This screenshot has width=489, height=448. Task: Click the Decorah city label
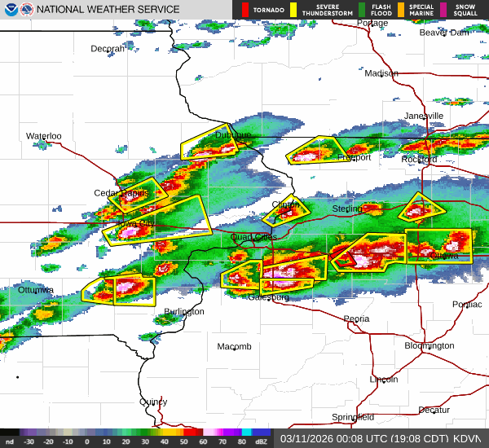pos(108,49)
